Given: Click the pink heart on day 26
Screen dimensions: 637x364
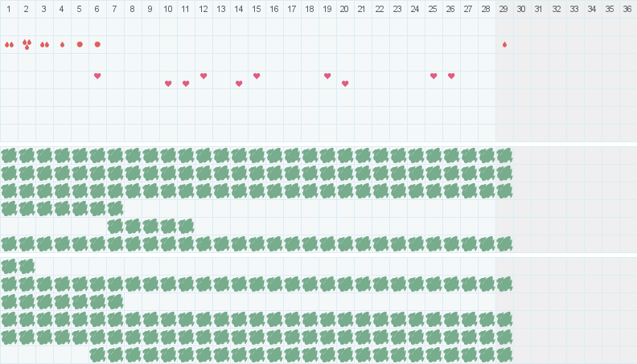Looking at the screenshot, I should point(451,76).
